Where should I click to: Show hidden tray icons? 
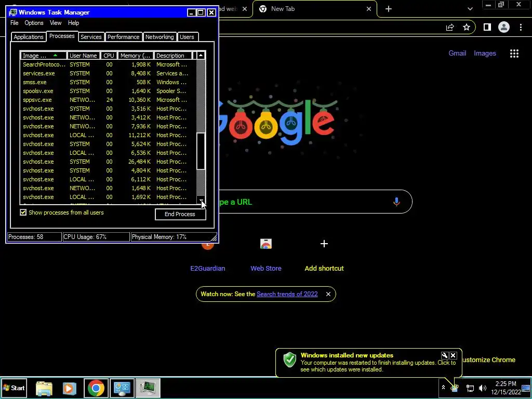pyautogui.click(x=443, y=388)
